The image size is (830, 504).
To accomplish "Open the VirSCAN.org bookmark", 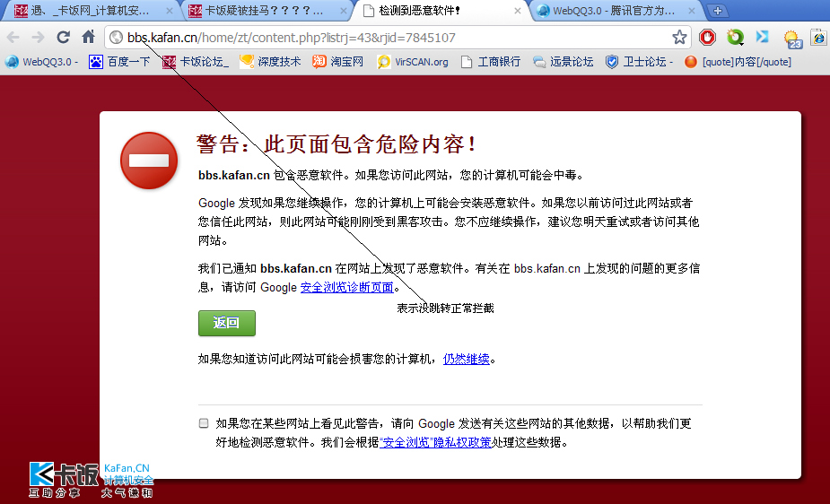I will click(x=413, y=62).
